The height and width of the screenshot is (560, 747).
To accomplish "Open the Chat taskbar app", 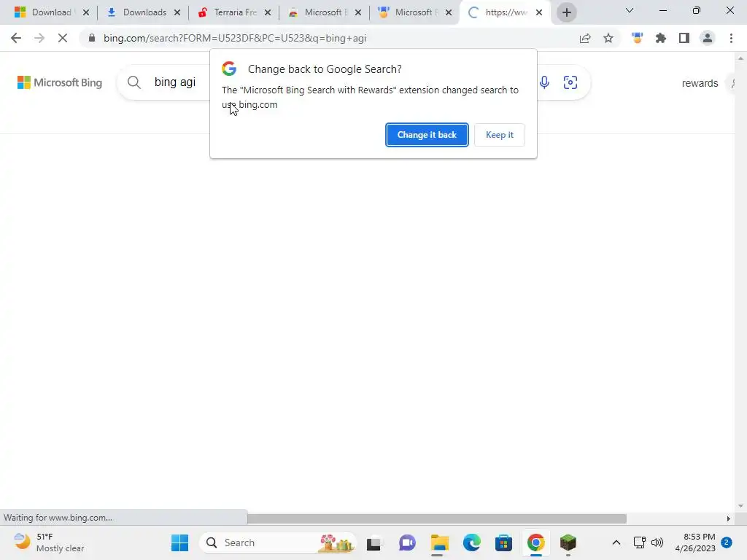I will click(407, 542).
